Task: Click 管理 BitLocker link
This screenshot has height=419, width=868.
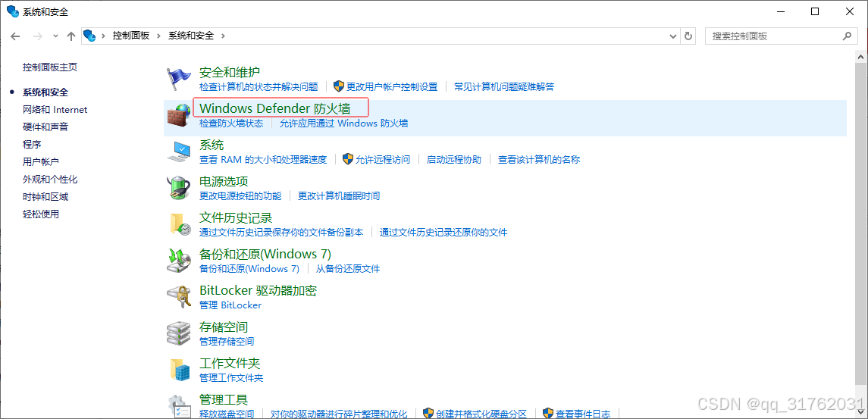Action: [x=230, y=305]
